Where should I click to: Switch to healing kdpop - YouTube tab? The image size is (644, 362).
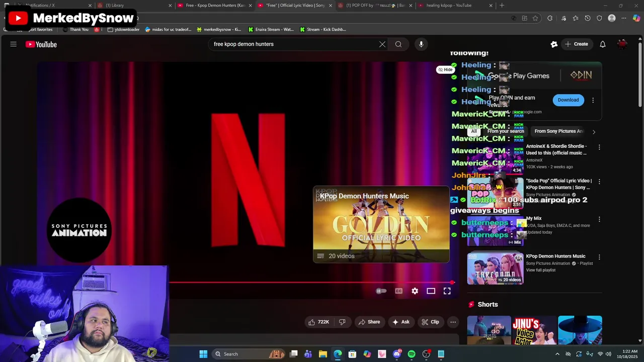pyautogui.click(x=455, y=5)
